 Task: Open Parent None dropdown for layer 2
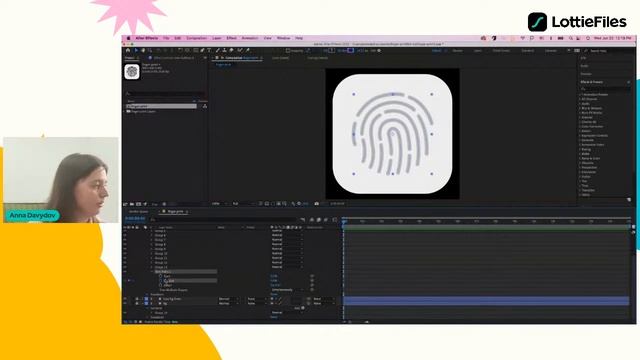(324, 299)
